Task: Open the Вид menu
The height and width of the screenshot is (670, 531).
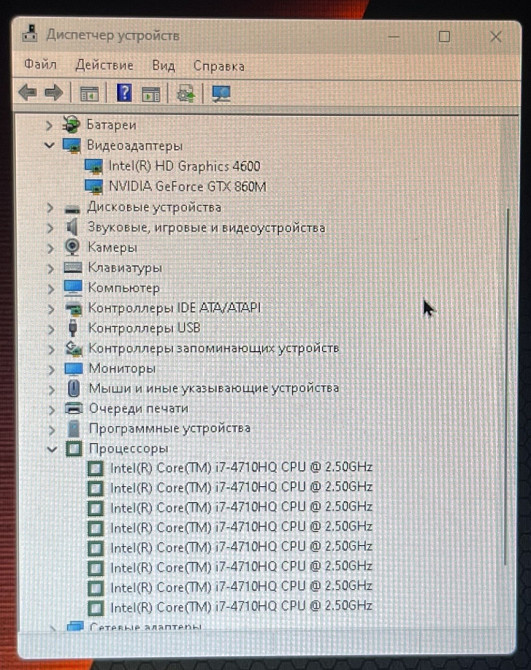Action: pos(164,66)
